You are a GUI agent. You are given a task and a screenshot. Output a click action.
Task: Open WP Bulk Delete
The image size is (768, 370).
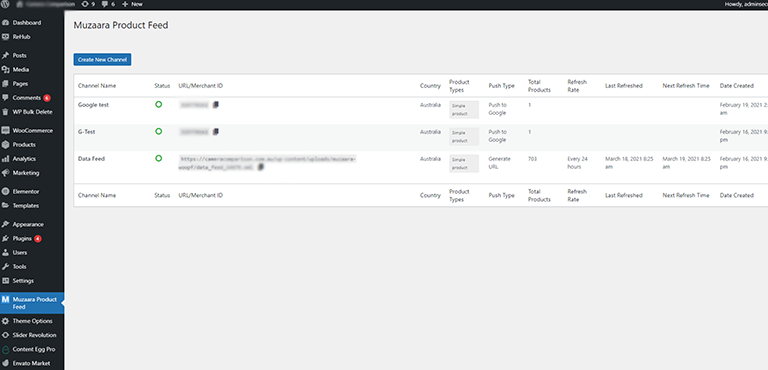[x=32, y=112]
